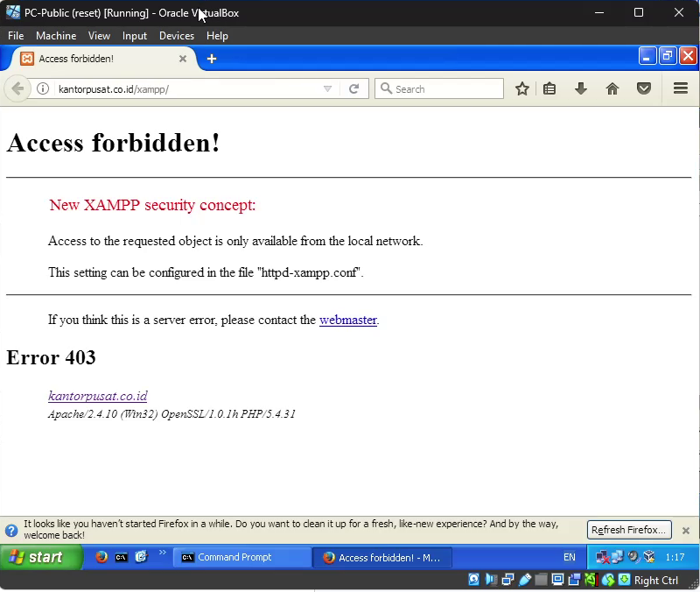Click the Windows XP start button
The height and width of the screenshot is (592, 700).
[41, 557]
